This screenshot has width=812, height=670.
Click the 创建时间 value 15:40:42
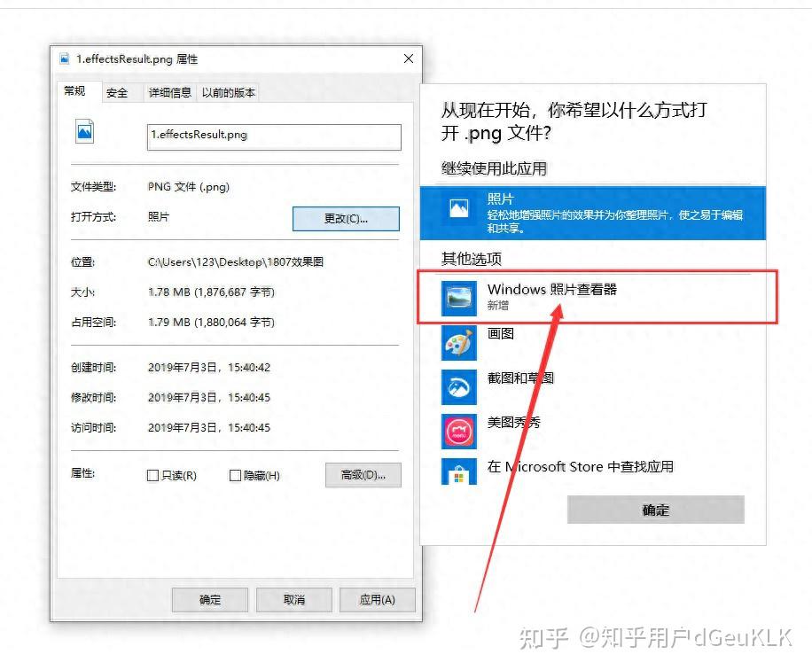pyautogui.click(x=209, y=368)
